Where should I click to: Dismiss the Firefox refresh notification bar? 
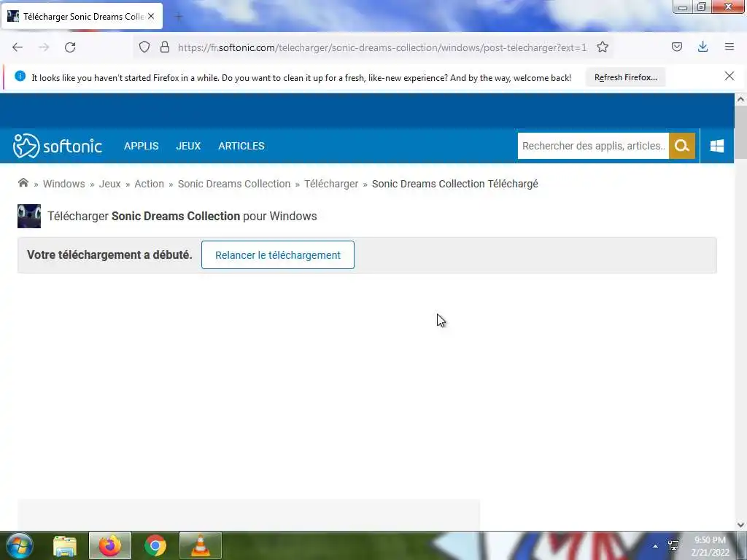[729, 76]
